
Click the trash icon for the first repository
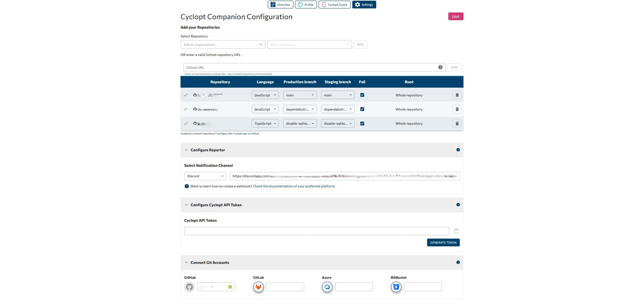click(x=457, y=95)
